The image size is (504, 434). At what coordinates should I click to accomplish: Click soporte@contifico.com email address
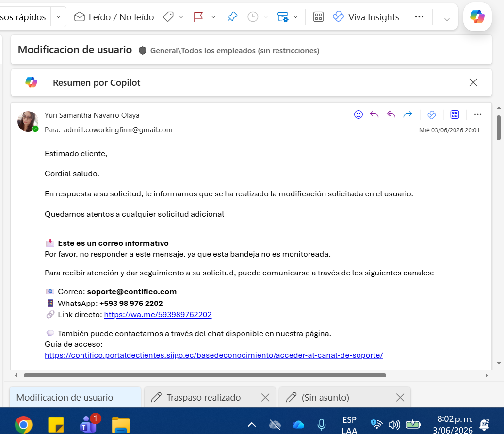point(132,292)
